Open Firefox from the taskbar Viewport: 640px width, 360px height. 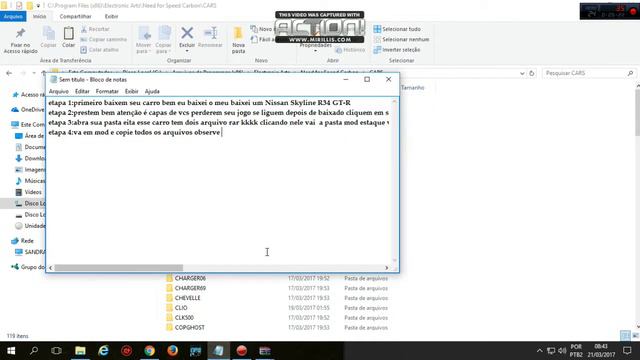click(x=172, y=351)
